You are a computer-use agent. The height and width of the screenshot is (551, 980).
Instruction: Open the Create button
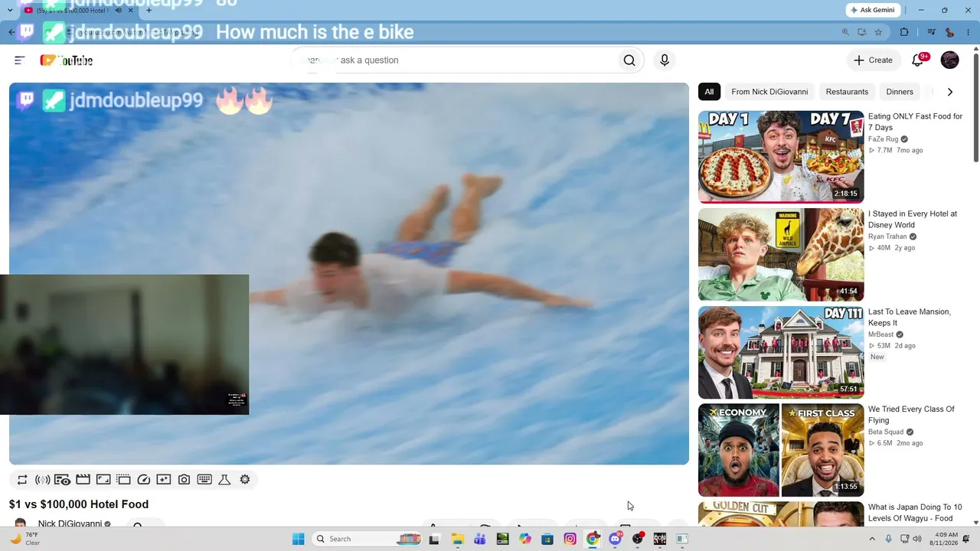[x=873, y=60]
